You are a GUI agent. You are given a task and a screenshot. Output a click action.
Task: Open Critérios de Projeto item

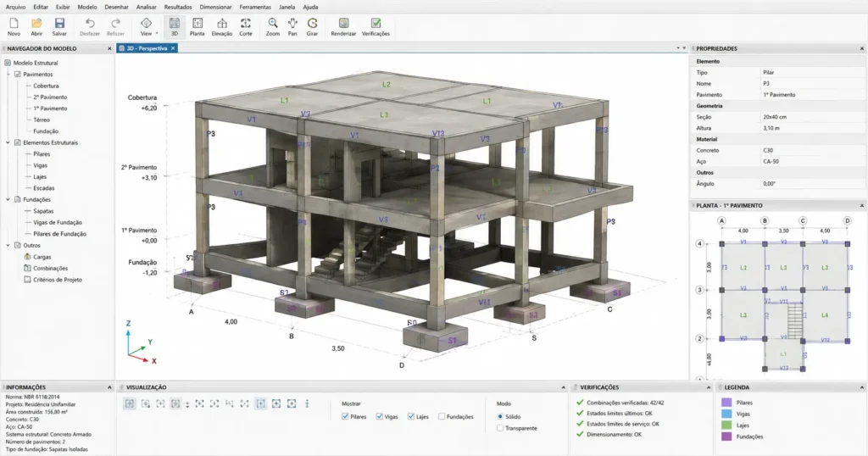(58, 280)
